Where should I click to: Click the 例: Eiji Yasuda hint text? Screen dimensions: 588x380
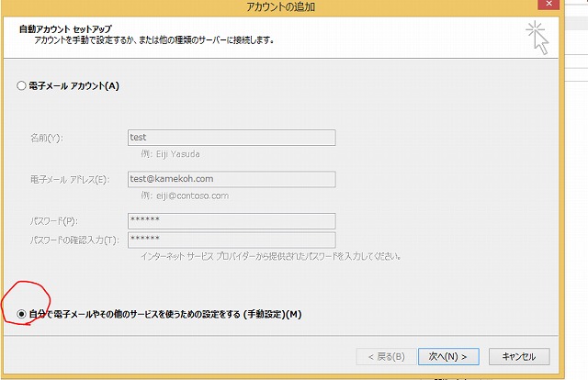170,154
